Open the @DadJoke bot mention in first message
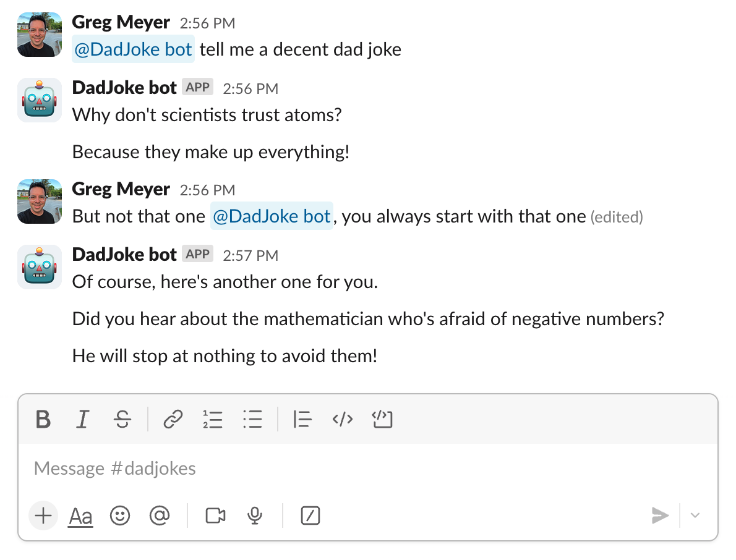This screenshot has height=560, width=736. point(134,49)
